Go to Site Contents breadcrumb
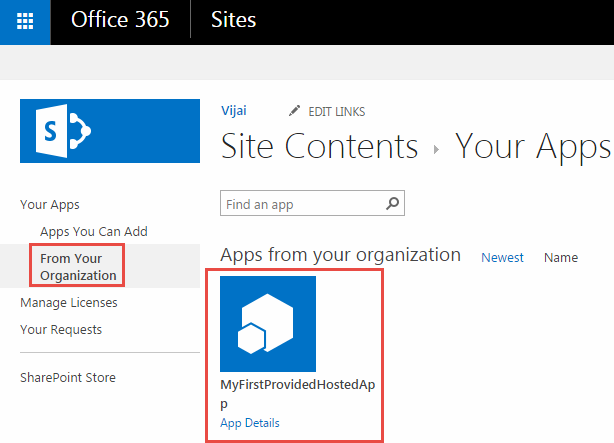 pos(319,147)
